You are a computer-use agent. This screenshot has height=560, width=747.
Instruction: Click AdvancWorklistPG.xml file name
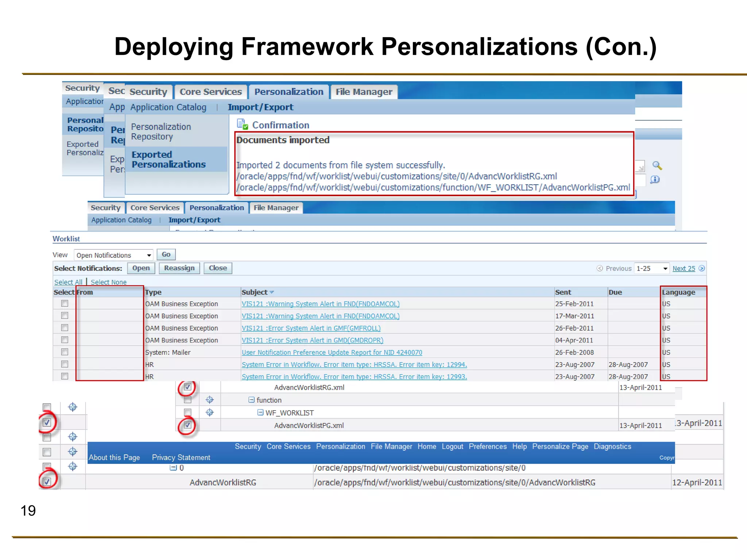(x=309, y=425)
